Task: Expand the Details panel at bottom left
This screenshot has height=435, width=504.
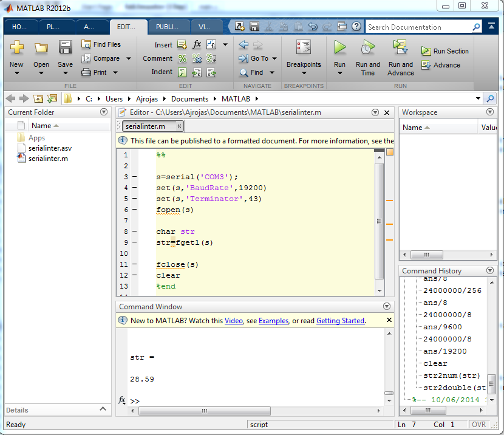Action: point(104,410)
